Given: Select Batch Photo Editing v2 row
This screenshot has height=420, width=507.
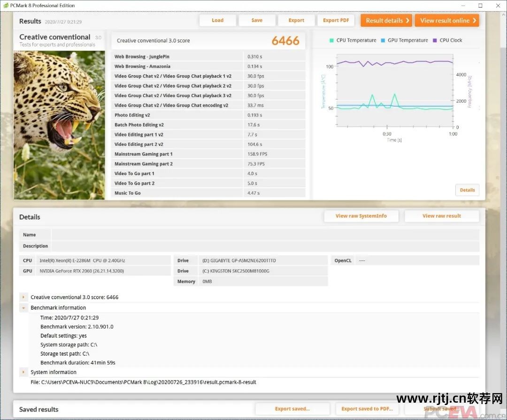Looking at the screenshot, I should [208, 125].
